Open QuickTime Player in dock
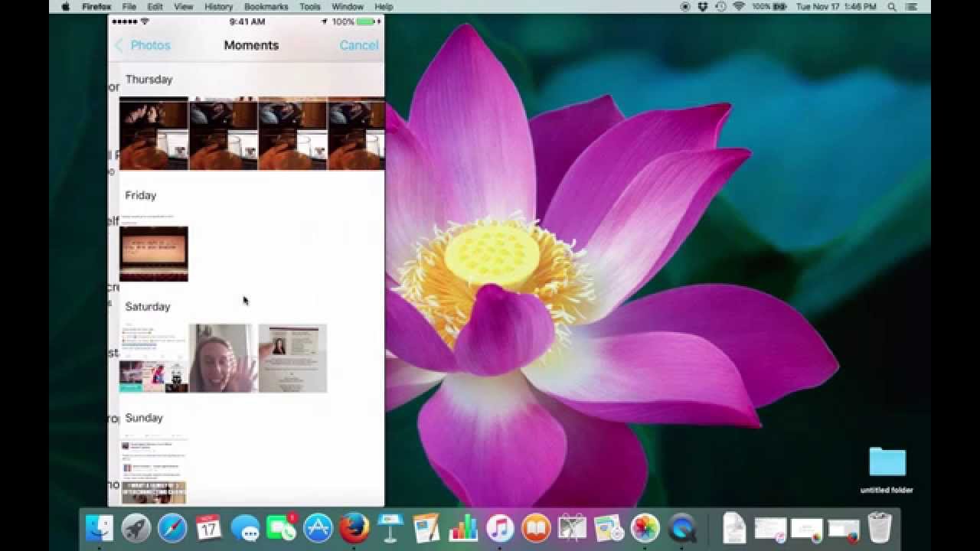 click(x=681, y=528)
